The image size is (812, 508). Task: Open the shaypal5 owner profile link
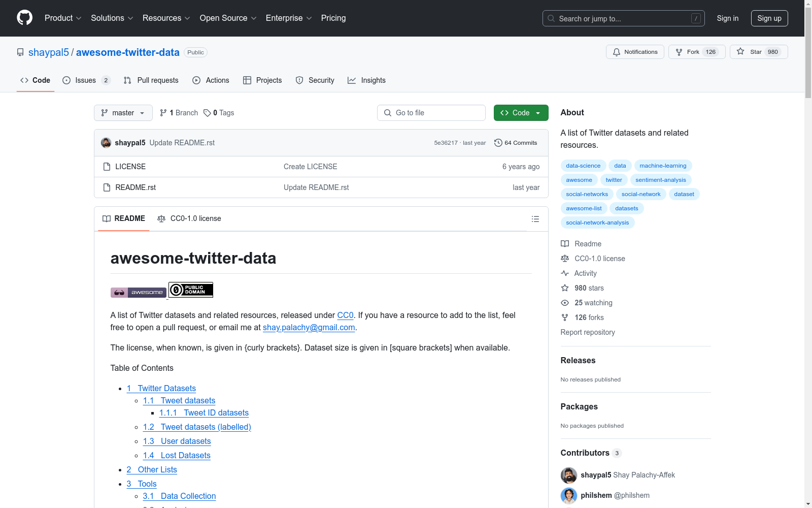tap(49, 52)
